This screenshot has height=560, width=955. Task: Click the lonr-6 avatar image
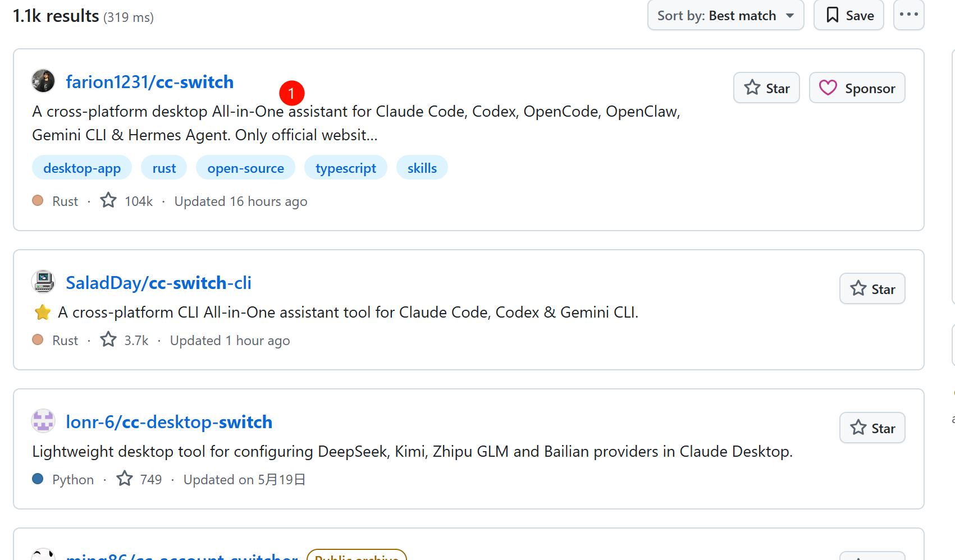pos(43,421)
